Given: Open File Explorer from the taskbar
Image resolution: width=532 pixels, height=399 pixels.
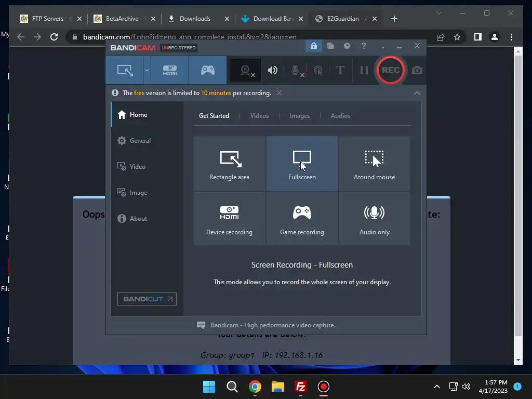Looking at the screenshot, I should point(277,387).
